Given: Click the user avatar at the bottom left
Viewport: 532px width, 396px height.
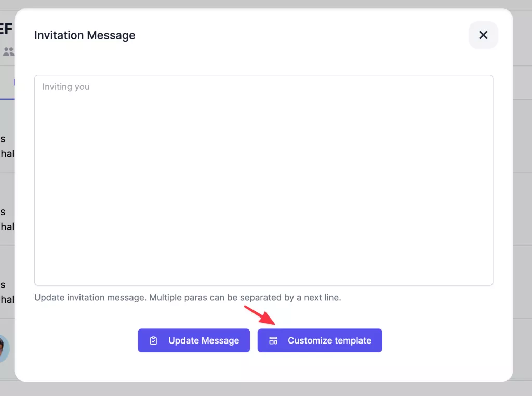Looking at the screenshot, I should pos(4,348).
